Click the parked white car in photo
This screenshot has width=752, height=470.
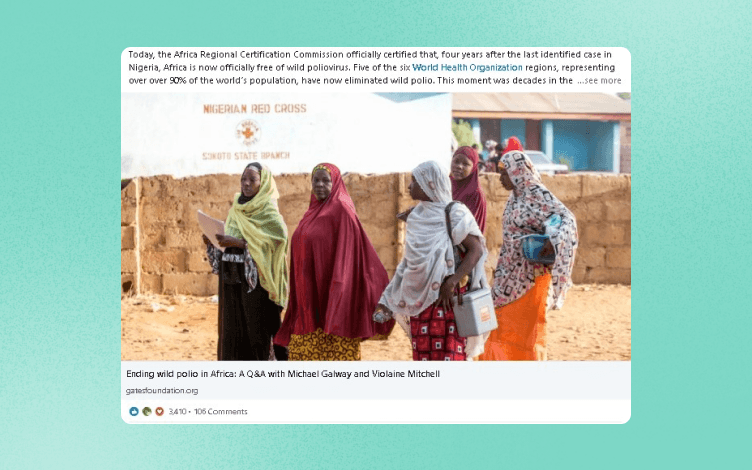544,162
